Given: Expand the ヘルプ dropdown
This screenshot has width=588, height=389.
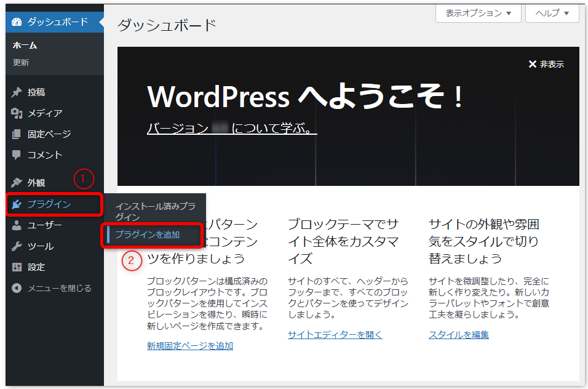Looking at the screenshot, I should click(551, 13).
